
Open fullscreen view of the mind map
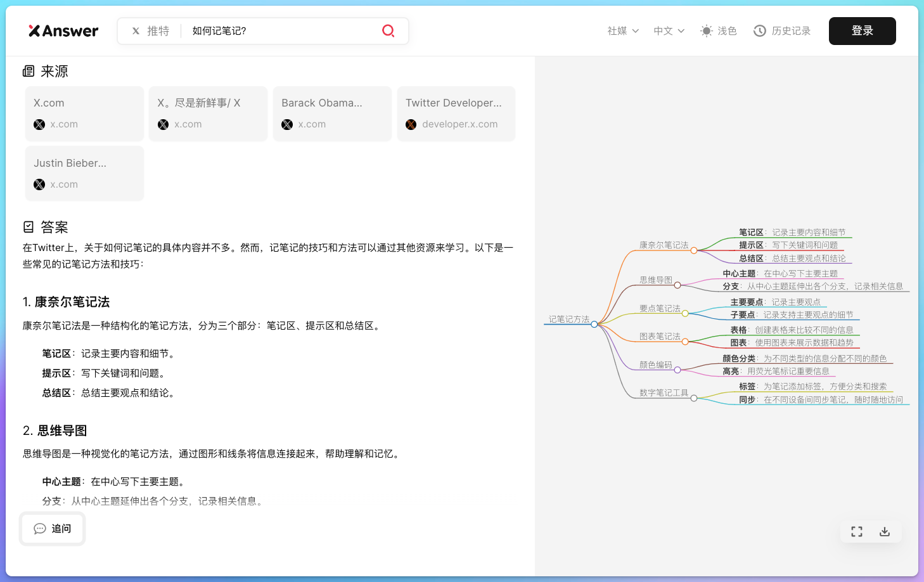point(857,532)
